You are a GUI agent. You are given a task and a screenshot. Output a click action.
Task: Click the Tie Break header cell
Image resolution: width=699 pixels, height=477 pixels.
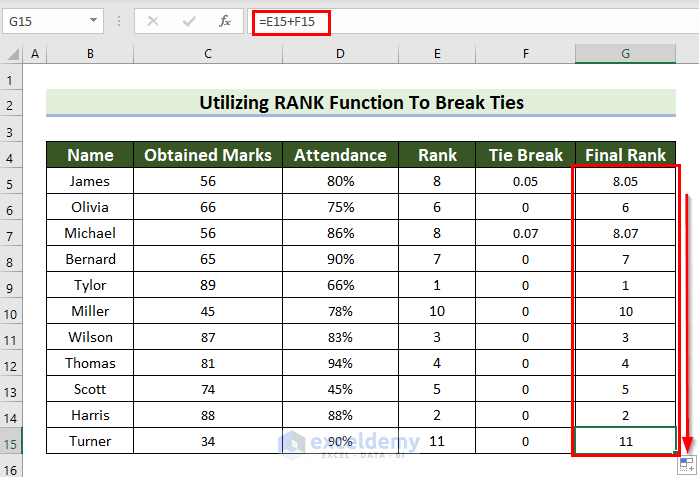526,155
